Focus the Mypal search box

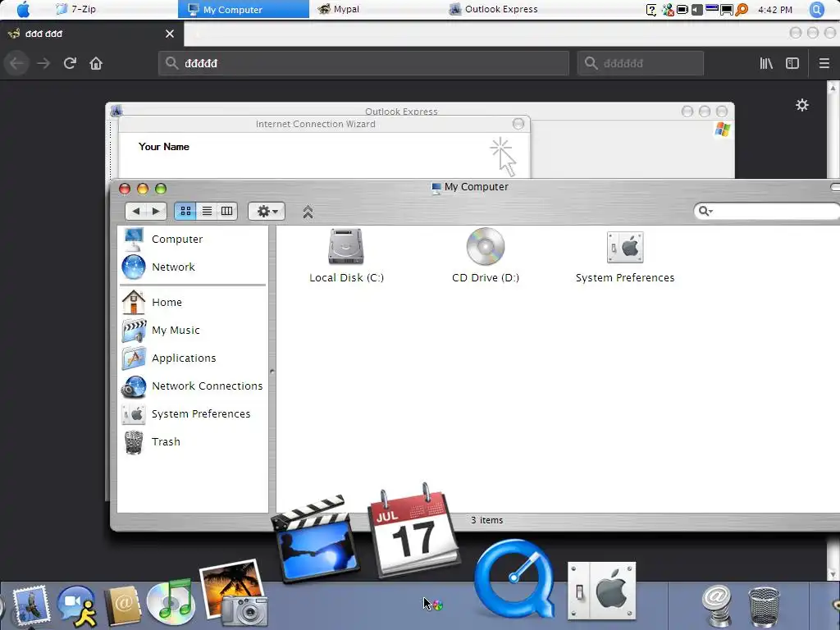pos(640,63)
